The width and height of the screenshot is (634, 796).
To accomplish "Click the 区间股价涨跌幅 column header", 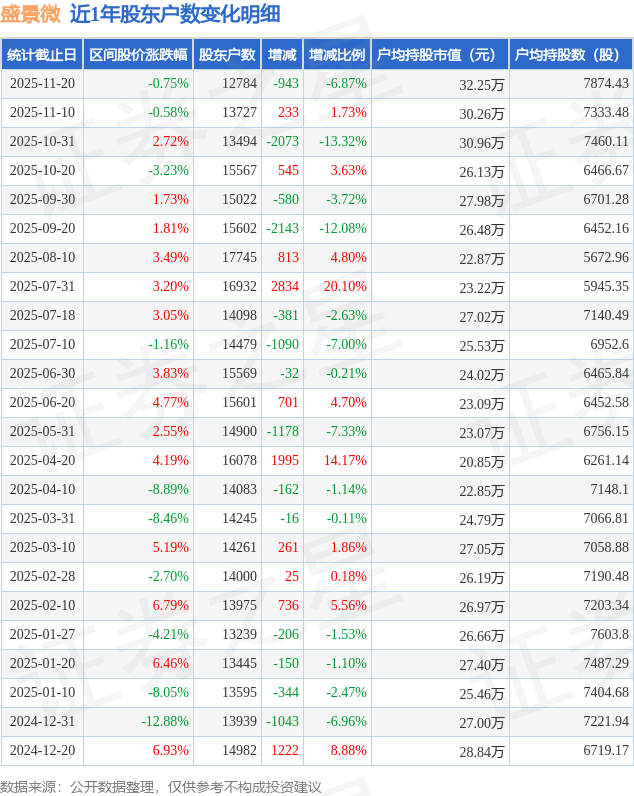I will tap(137, 55).
